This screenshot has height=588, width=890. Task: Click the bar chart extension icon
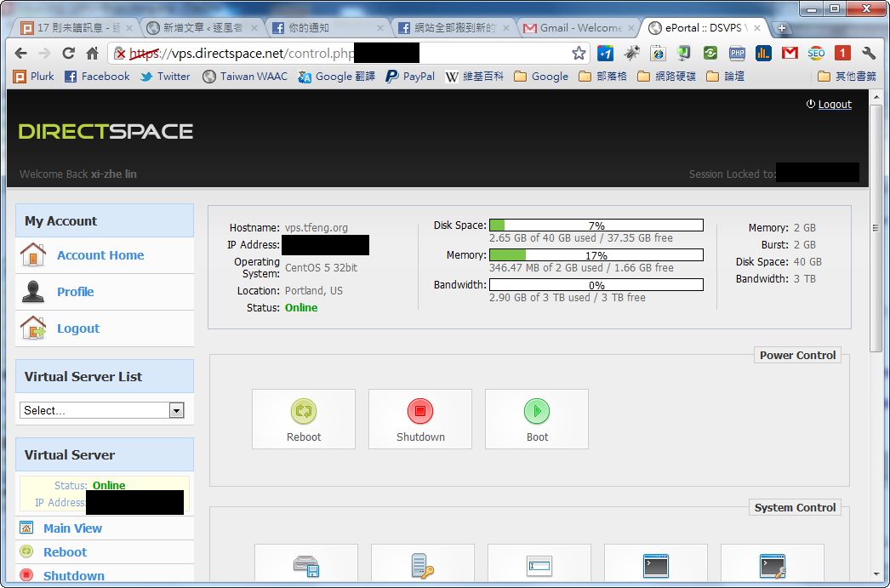click(763, 54)
